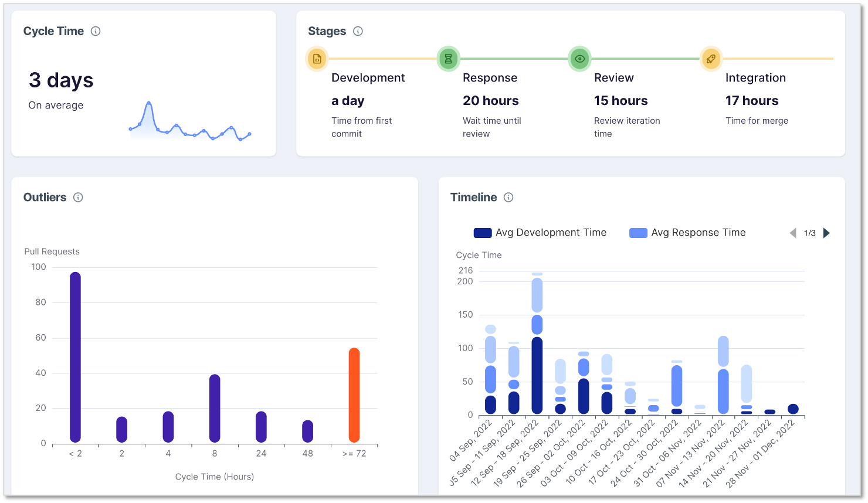
Task: Open the Timeline info tooltip
Action: click(x=508, y=198)
